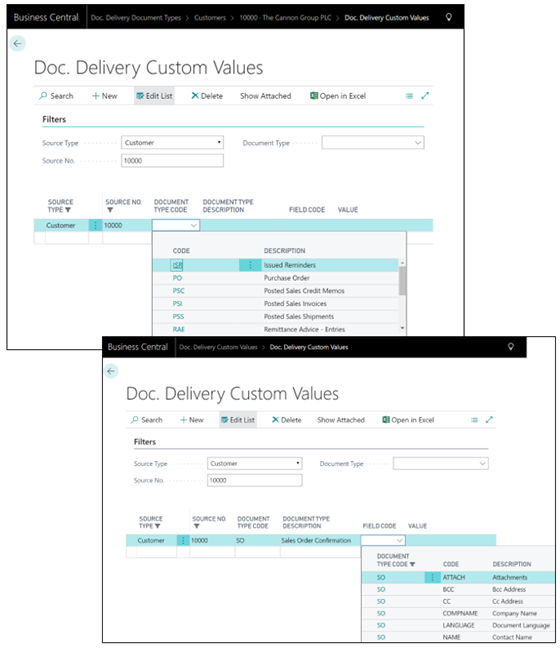Image resolution: width=560 pixels, height=648 pixels.
Task: Click the document type lookup list scrollbar
Action: [402, 281]
